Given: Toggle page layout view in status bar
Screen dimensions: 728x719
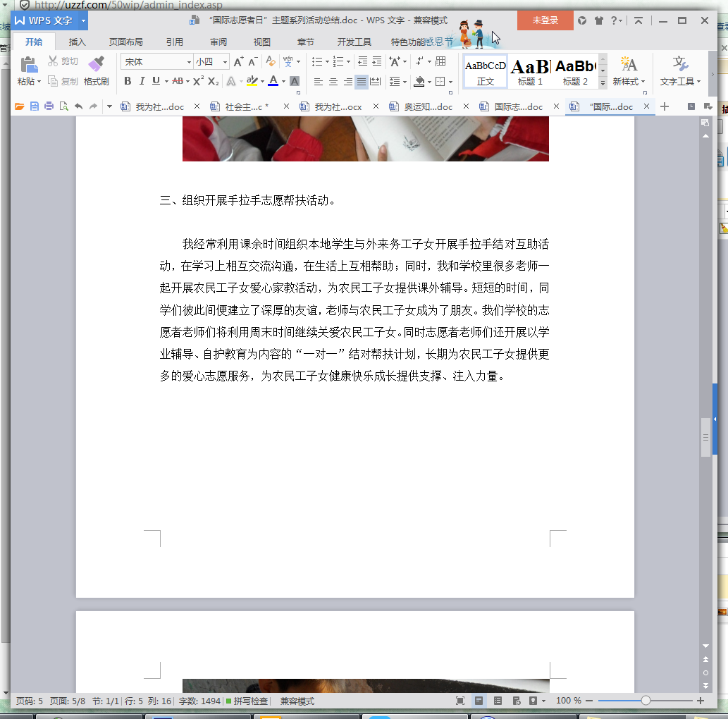Looking at the screenshot, I should (x=479, y=701).
